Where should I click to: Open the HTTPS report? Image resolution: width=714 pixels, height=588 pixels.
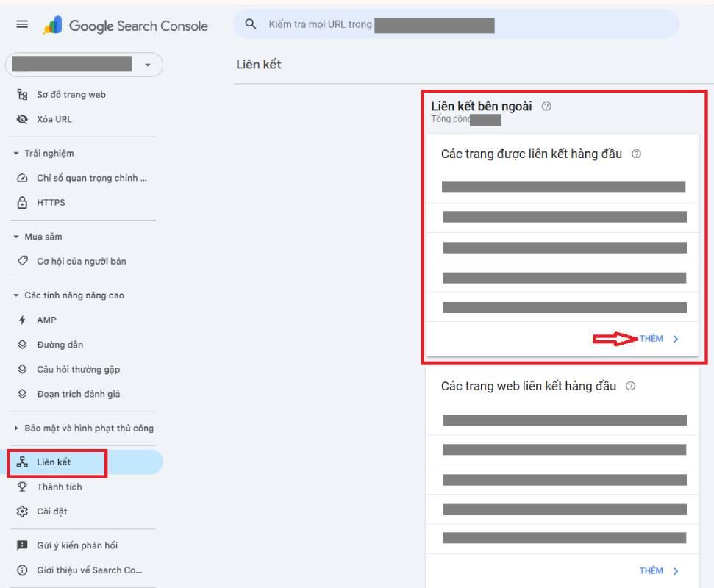tap(50, 202)
